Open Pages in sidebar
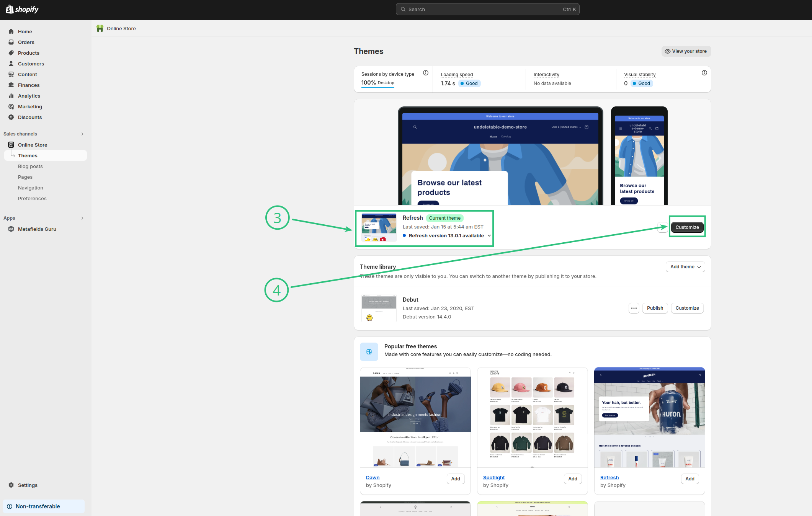 (x=25, y=177)
